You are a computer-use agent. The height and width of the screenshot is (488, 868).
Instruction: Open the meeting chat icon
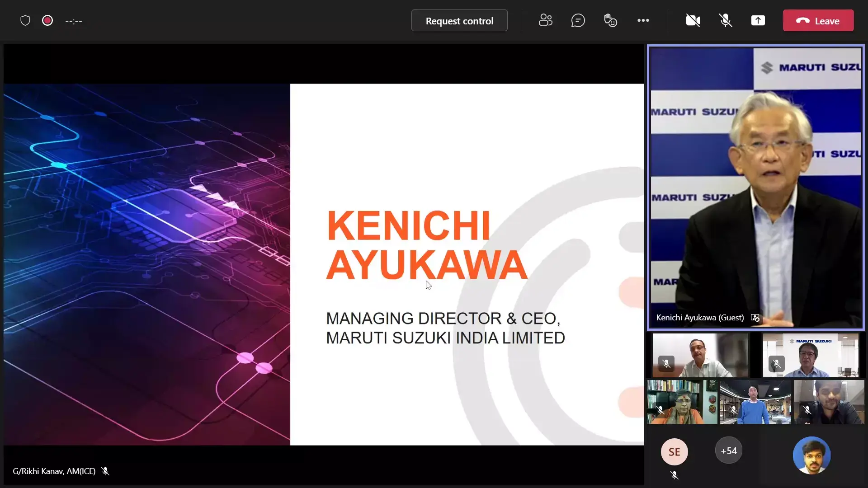pyautogui.click(x=578, y=21)
